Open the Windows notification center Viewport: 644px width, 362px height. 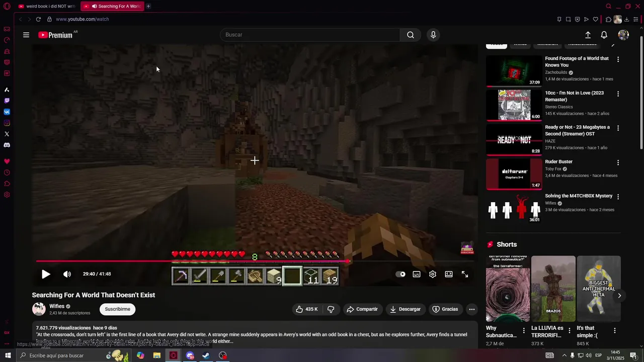(x=633, y=355)
